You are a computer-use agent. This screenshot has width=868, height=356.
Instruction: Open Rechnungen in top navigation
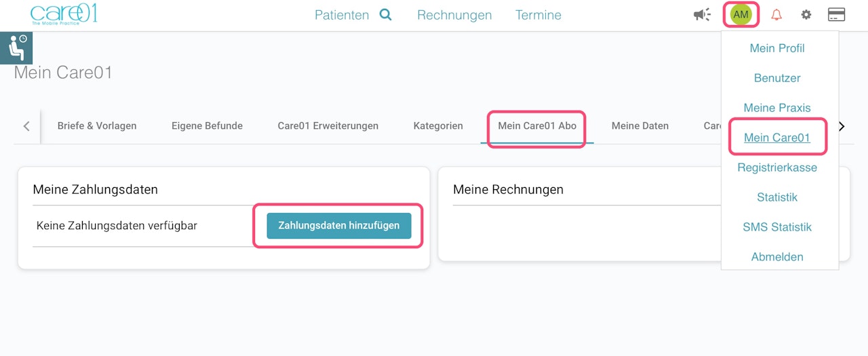click(454, 15)
